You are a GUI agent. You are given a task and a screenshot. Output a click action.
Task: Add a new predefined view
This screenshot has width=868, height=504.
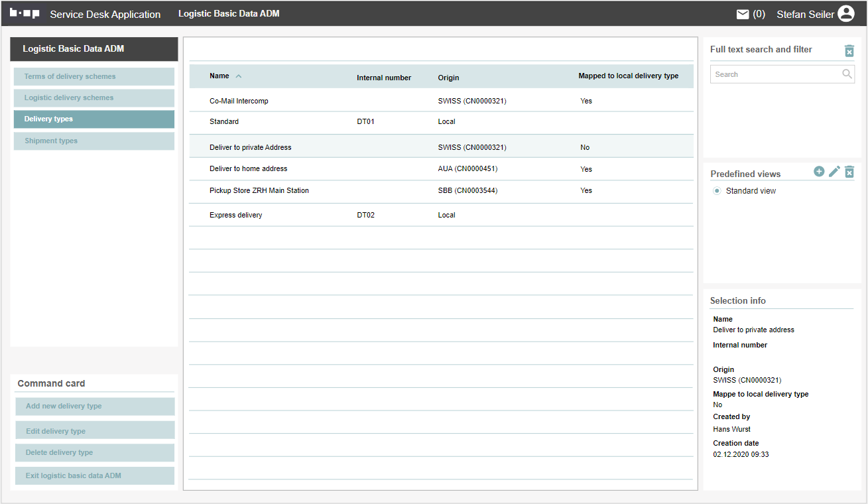coord(819,172)
